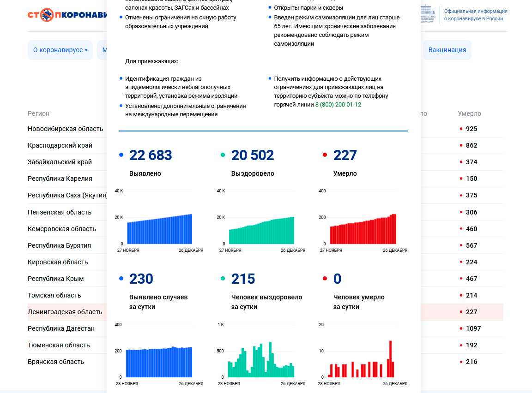Click the blue total Выявлено chart
This screenshot has width=532, height=393.
point(159,229)
